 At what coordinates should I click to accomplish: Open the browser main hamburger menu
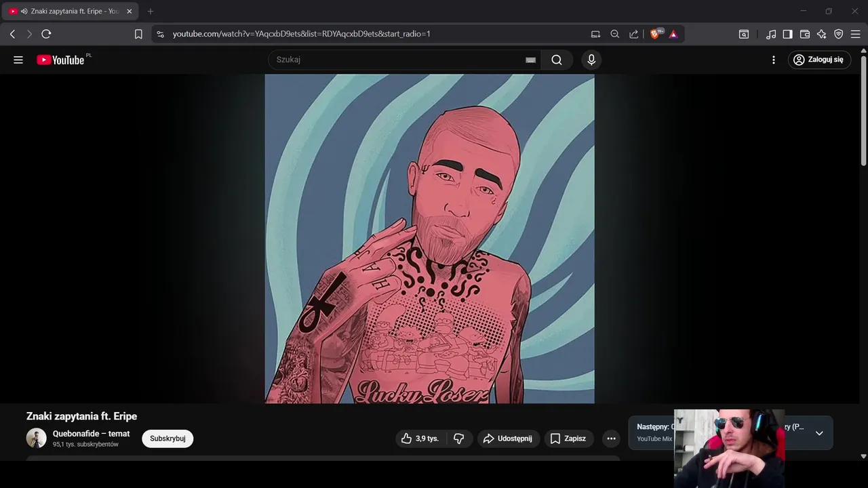point(855,34)
